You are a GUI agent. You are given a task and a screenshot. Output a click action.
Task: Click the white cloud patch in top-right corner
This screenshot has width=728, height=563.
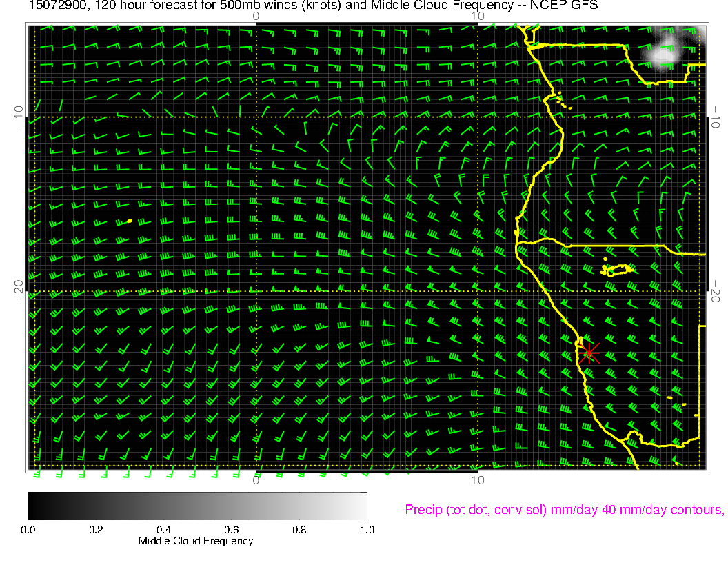point(663,55)
